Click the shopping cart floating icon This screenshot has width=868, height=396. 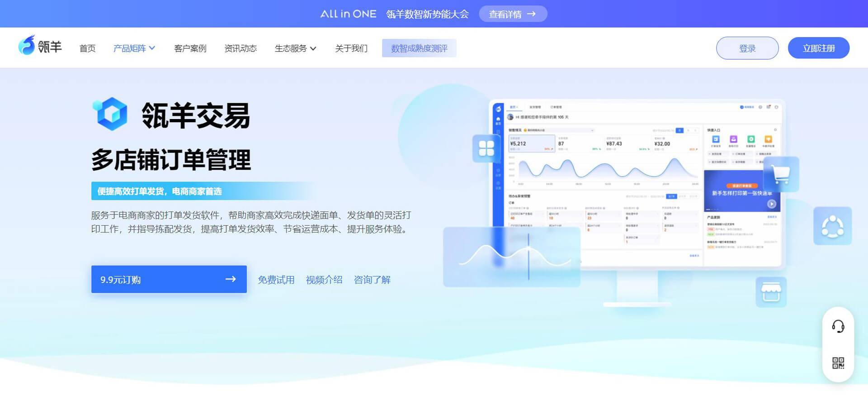(x=781, y=174)
